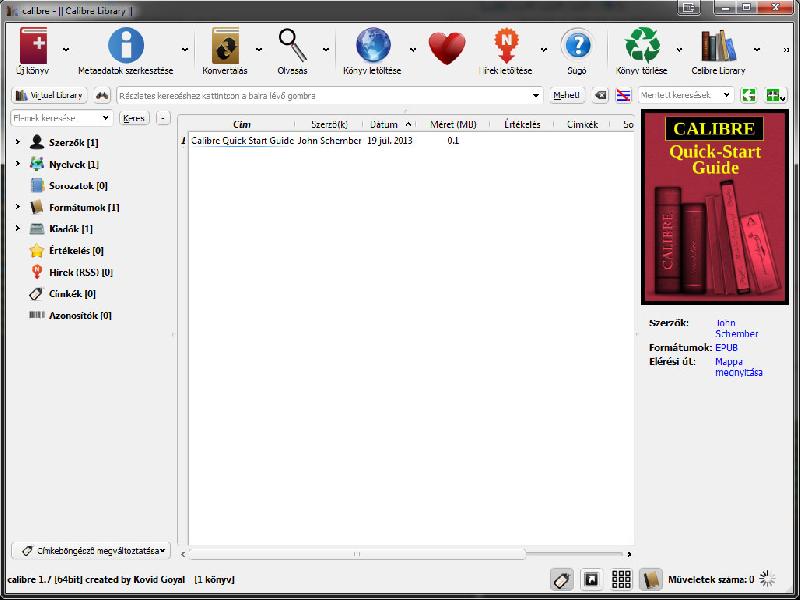Clear the search with the reset icon
Image resolution: width=800 pixels, height=600 pixels.
[601, 95]
